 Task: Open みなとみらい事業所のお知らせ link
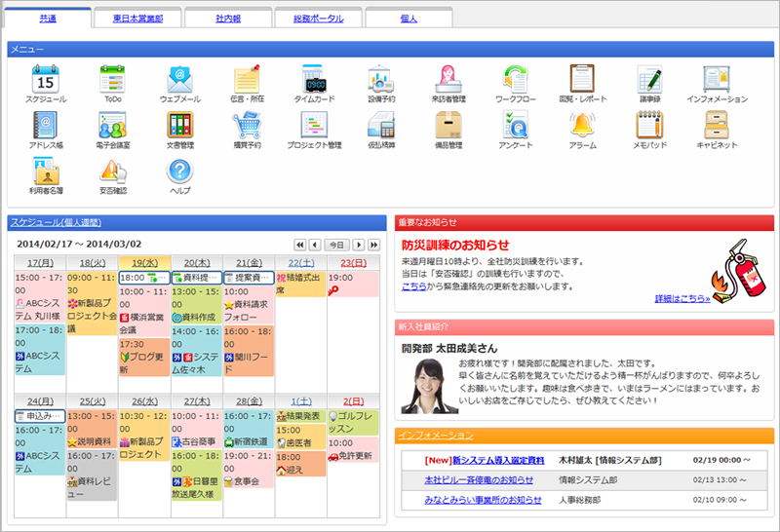(x=483, y=500)
